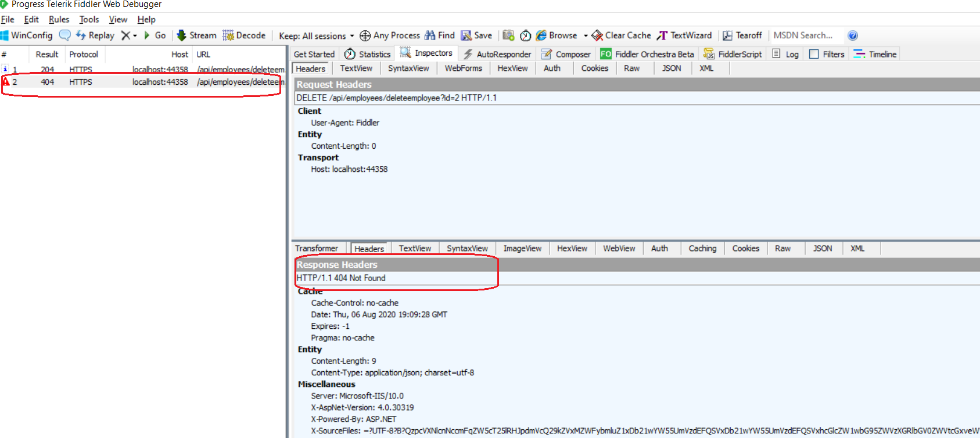Open the FiddlerScript tab
The image size is (980, 438).
coord(733,54)
